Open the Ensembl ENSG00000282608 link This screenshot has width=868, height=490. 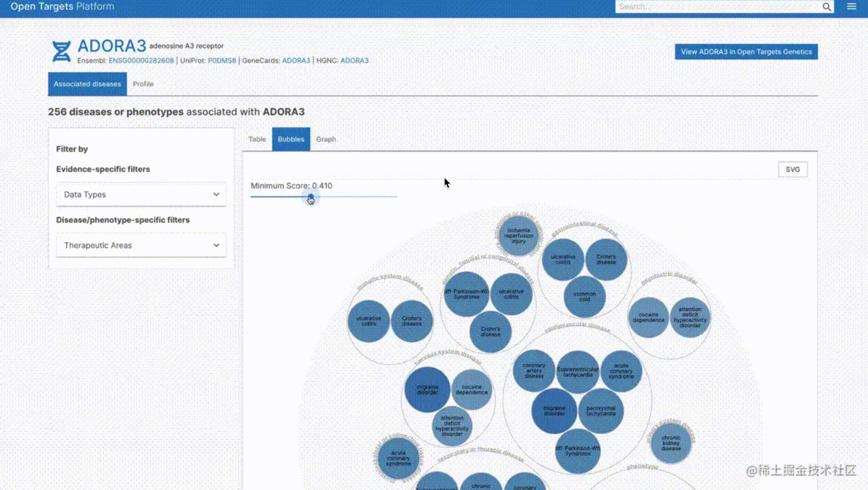141,60
